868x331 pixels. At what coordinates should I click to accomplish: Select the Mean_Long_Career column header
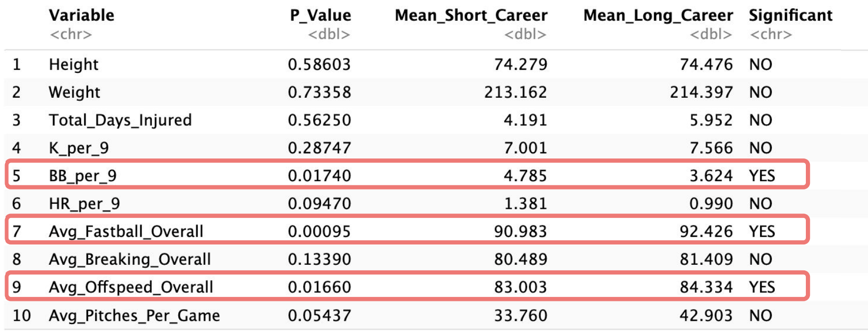[x=658, y=15]
